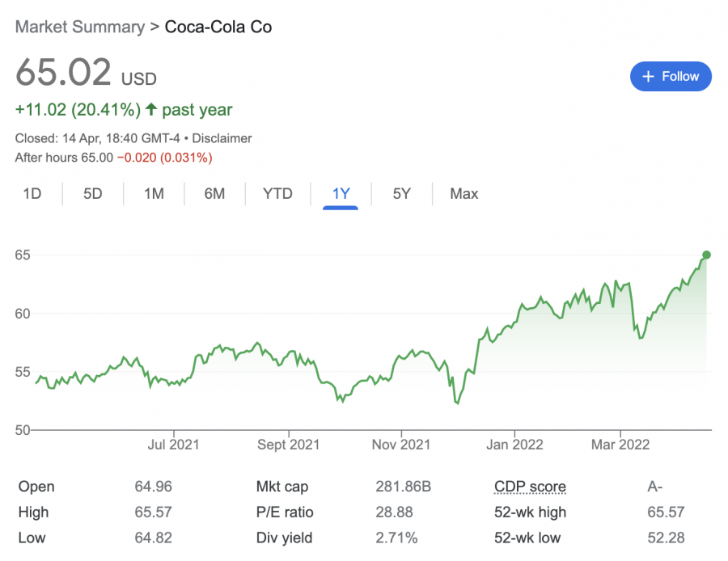Screen dimensions: 728x561
Task: Choose the YTD range tab
Action: (277, 193)
